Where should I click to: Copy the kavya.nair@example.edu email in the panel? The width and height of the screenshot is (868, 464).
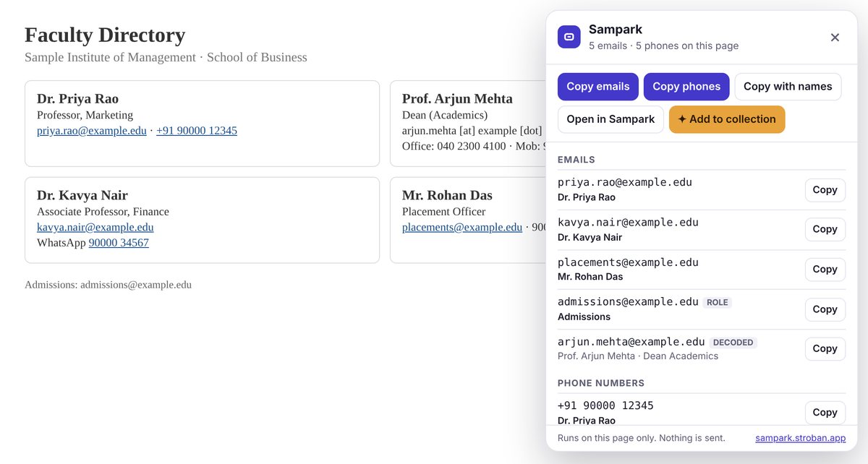tap(825, 229)
